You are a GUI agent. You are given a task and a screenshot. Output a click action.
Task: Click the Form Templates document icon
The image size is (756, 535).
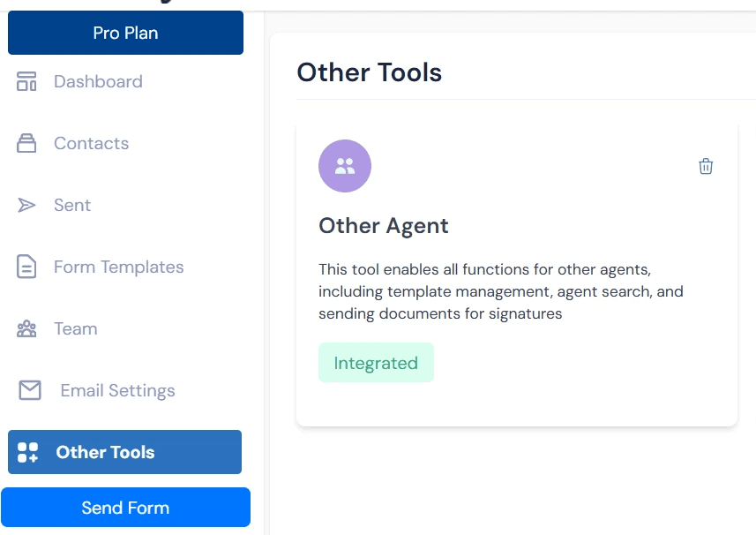27,267
